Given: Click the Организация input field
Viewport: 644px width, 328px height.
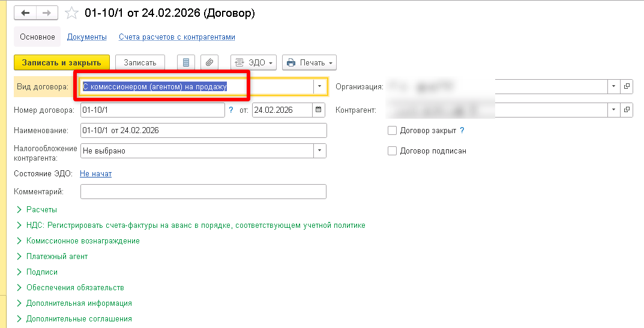Looking at the screenshot, I should (496, 86).
